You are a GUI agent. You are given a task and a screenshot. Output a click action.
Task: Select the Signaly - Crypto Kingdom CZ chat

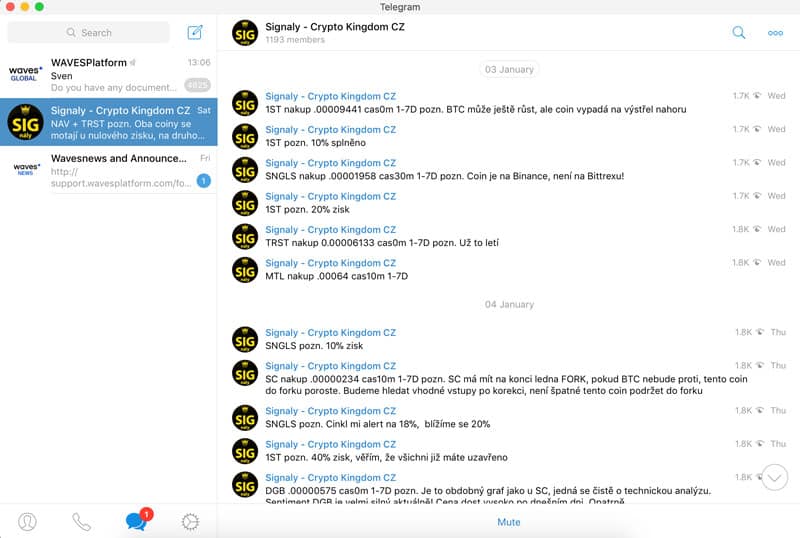point(109,123)
